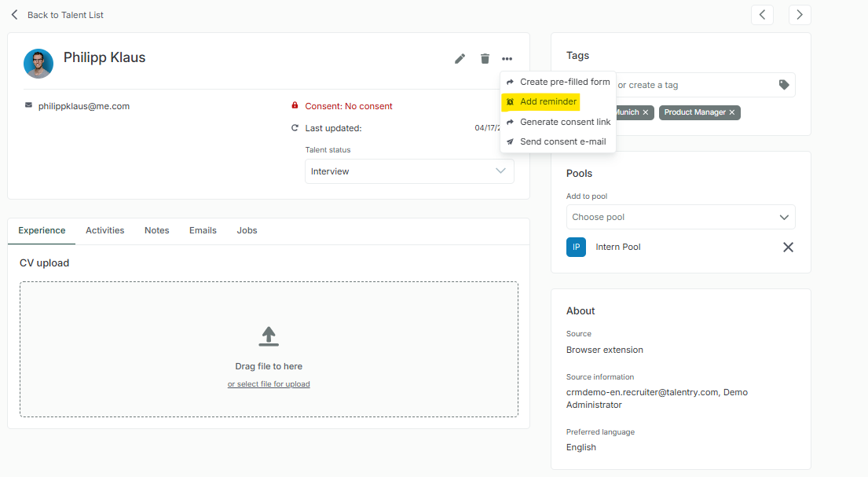Open the Notes tab
868x477 pixels.
(156, 230)
